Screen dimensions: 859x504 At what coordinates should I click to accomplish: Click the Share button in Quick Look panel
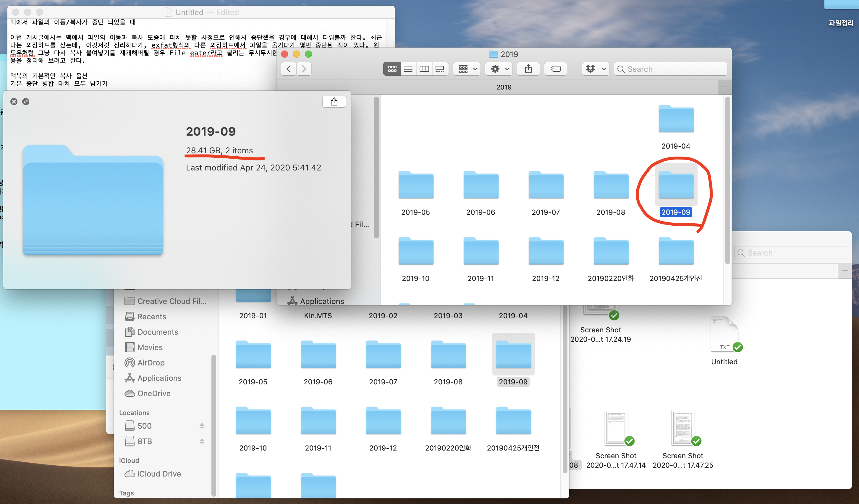click(334, 102)
